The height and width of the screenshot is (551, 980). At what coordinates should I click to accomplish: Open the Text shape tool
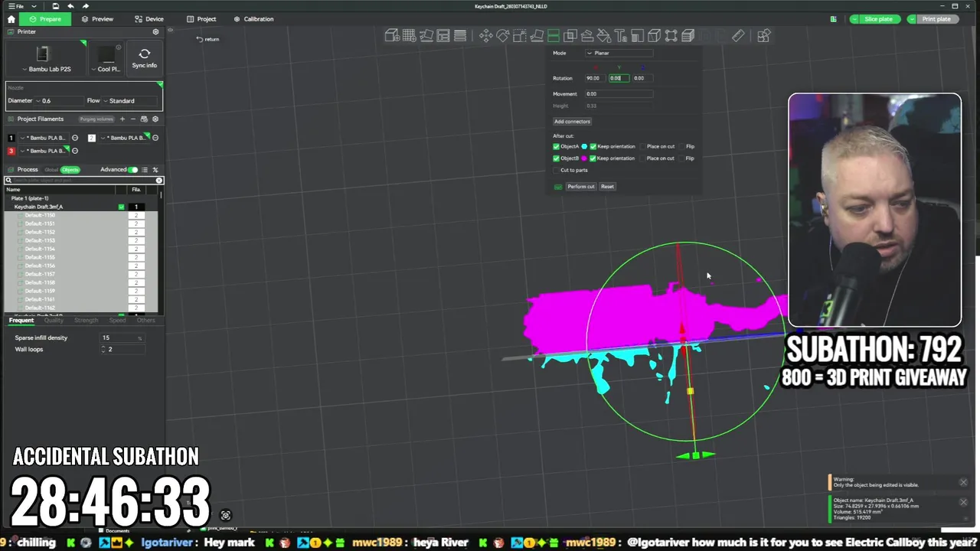coord(621,36)
